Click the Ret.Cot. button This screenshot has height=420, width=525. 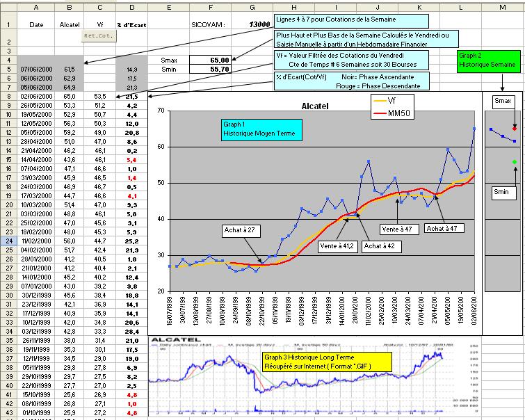click(x=99, y=36)
